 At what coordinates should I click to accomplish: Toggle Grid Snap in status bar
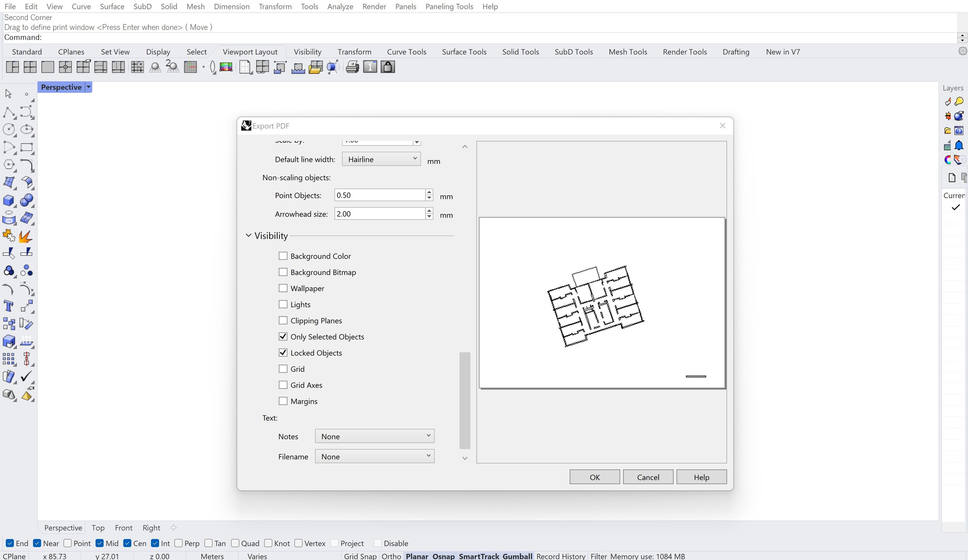click(360, 556)
